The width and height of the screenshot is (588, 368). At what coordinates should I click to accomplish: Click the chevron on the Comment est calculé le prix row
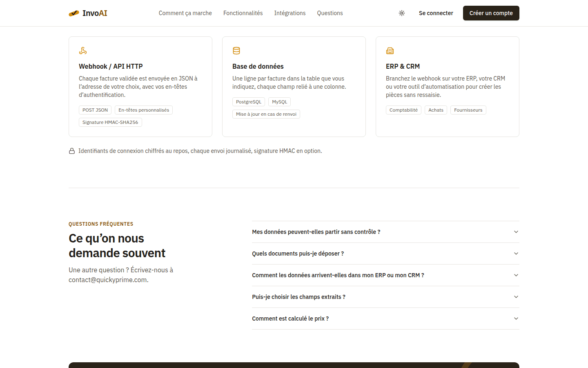click(x=516, y=319)
